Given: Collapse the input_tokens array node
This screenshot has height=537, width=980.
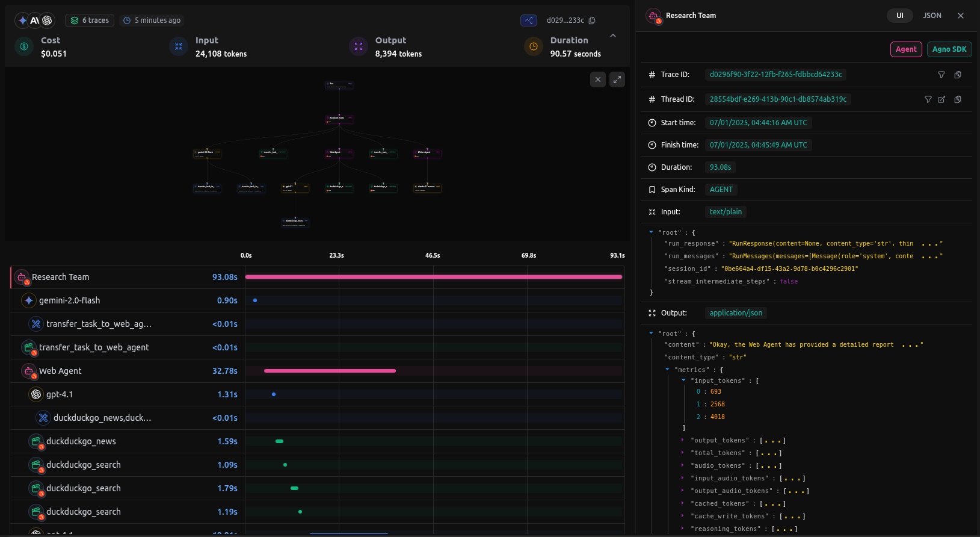Looking at the screenshot, I should click(683, 380).
